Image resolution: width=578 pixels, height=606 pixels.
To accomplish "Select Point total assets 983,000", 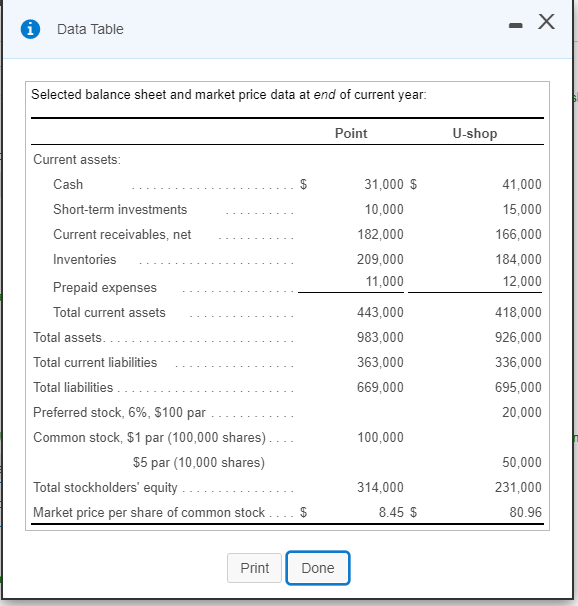I will point(380,337).
